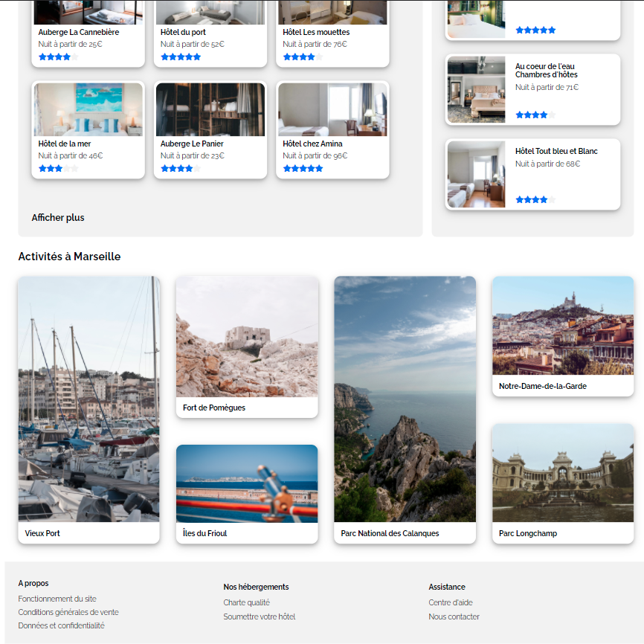The image size is (644, 644).
Task: Click the Hôtel chez Amina star rating
Action: (x=303, y=168)
